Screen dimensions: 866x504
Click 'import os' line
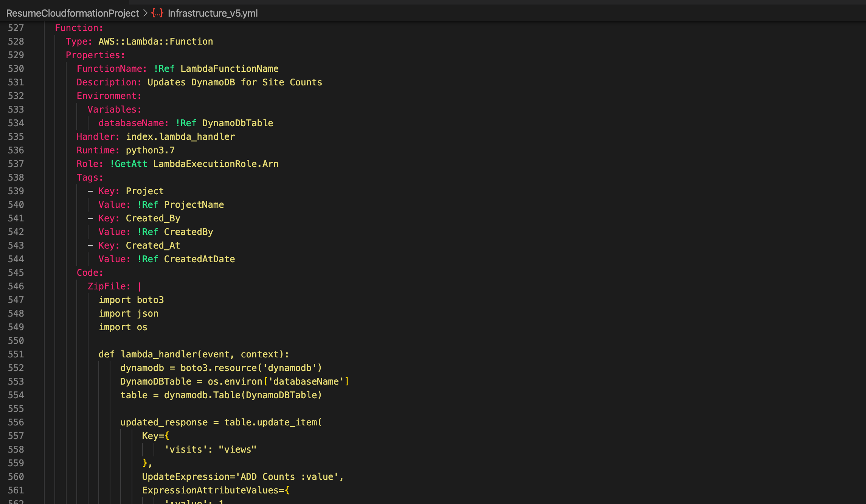click(123, 327)
